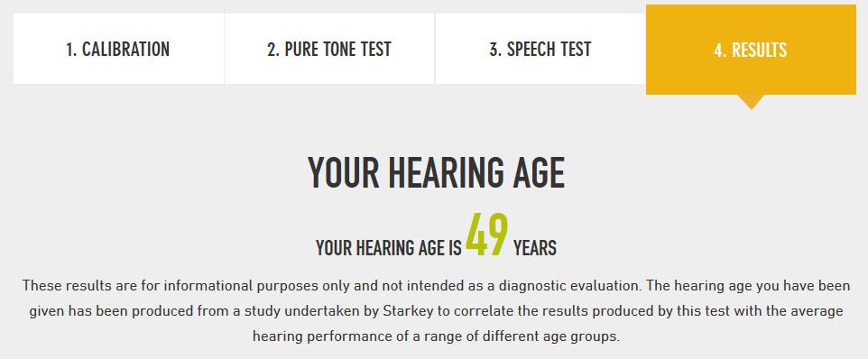The image size is (868, 359).
Task: Click the word Starkey in the disclaimer
Action: [x=409, y=311]
